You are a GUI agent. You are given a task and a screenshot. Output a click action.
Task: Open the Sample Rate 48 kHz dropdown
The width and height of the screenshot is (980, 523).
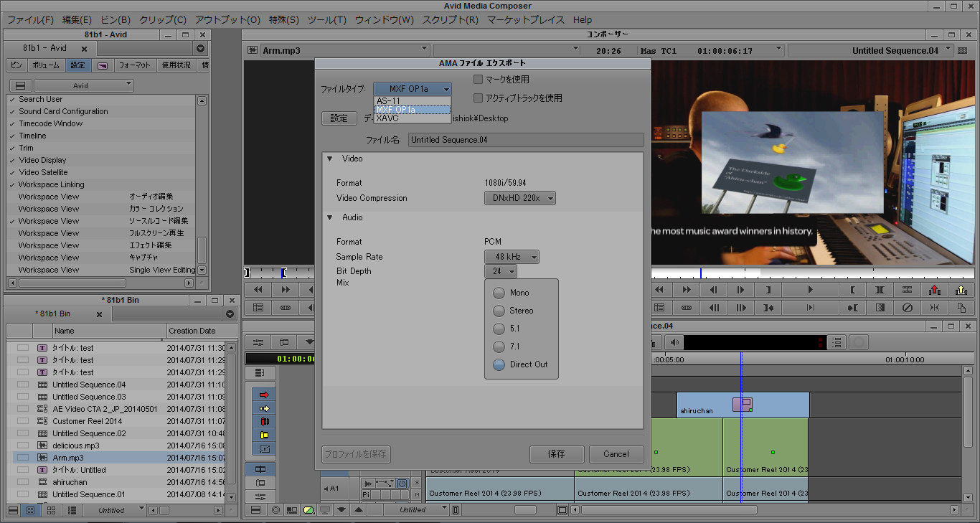[512, 257]
